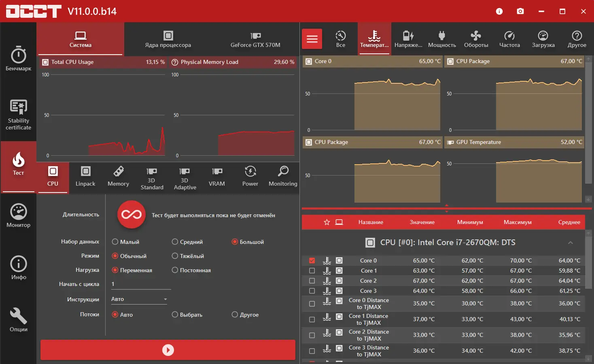Image resolution: width=594 pixels, height=364 pixels.
Task: Sort by Название column header
Action: point(371,222)
